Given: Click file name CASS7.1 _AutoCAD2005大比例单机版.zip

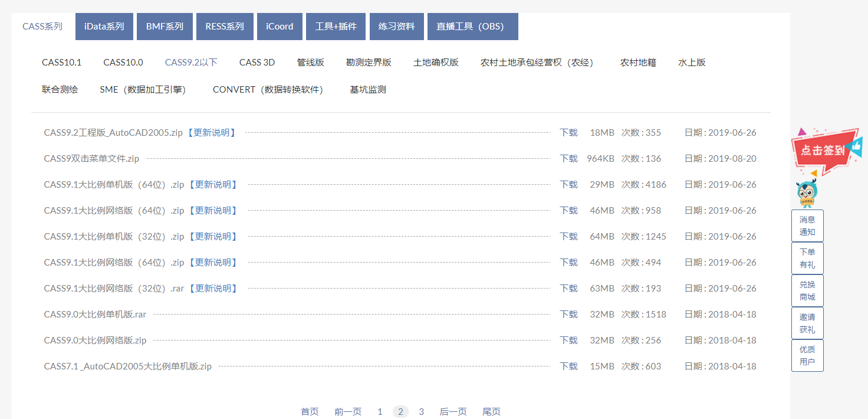Looking at the screenshot, I should coord(127,366).
